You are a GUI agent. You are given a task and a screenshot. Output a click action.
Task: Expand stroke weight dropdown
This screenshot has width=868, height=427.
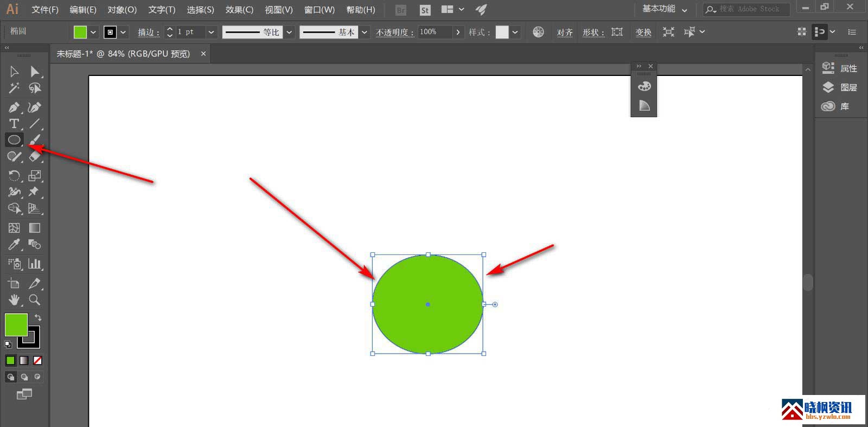(211, 32)
